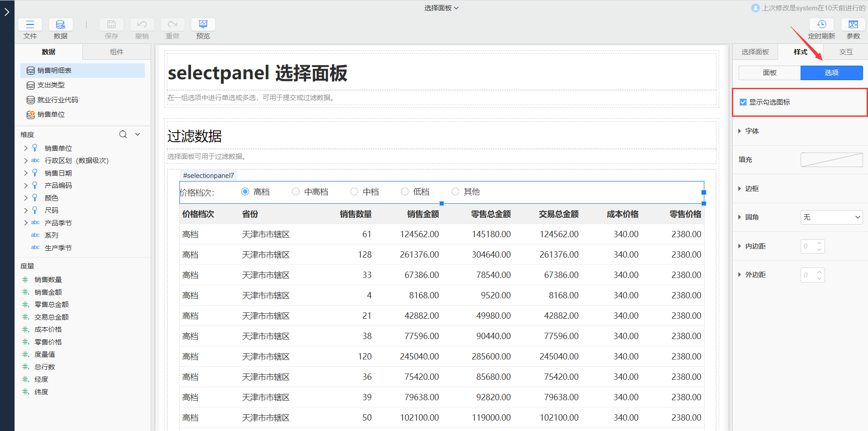Screen dimensions: 868x431
Task: Toggle the 显示勾选图标 checkbox
Action: 743,102
